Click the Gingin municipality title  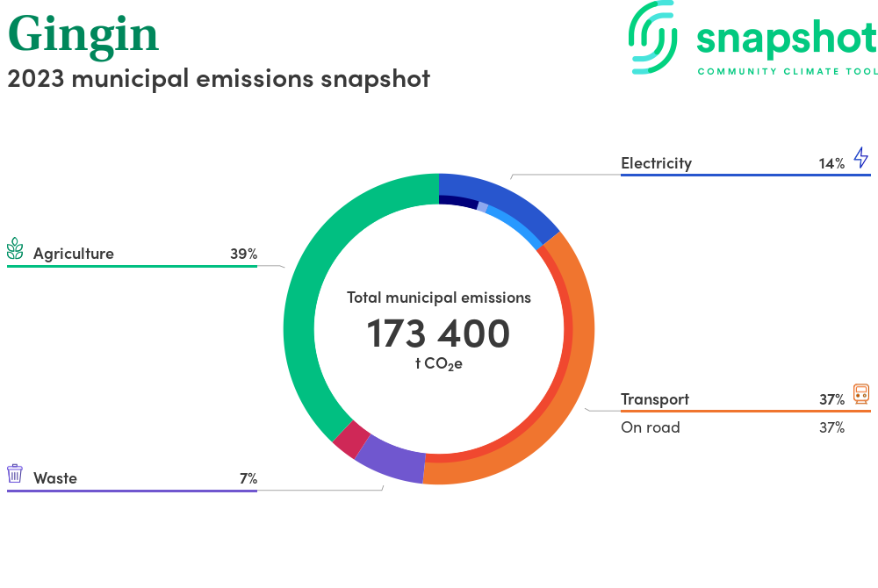point(83,33)
